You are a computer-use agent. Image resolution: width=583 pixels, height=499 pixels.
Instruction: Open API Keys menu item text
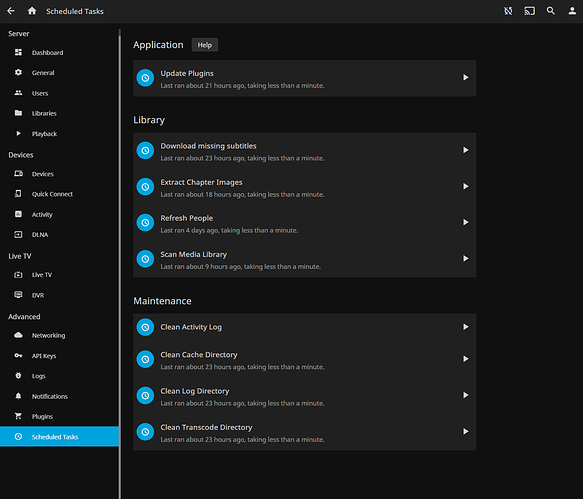[x=44, y=356]
